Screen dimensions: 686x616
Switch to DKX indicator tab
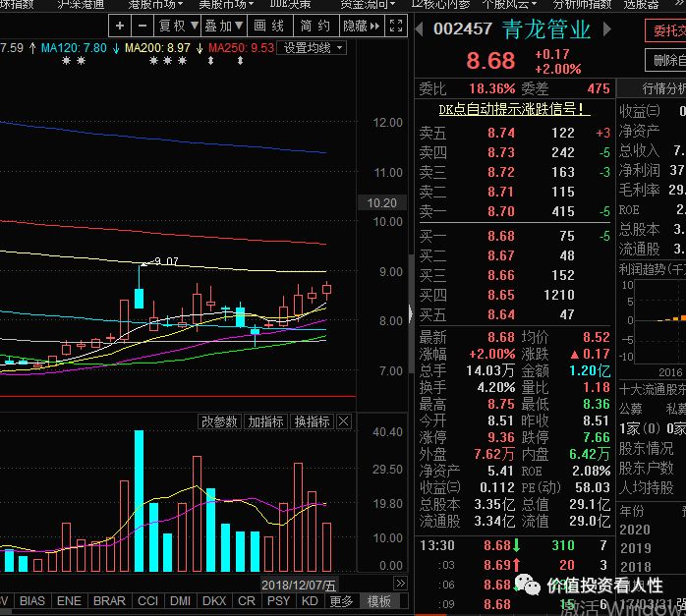coord(214,600)
